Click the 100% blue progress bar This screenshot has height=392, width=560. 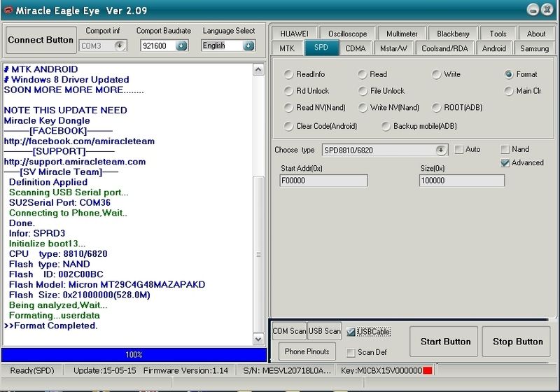click(134, 355)
